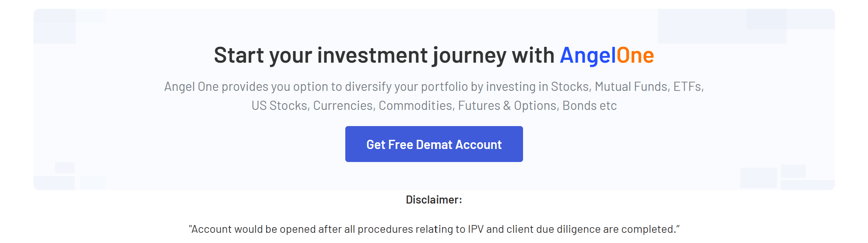Click the 'ETFs' word in description

point(687,87)
